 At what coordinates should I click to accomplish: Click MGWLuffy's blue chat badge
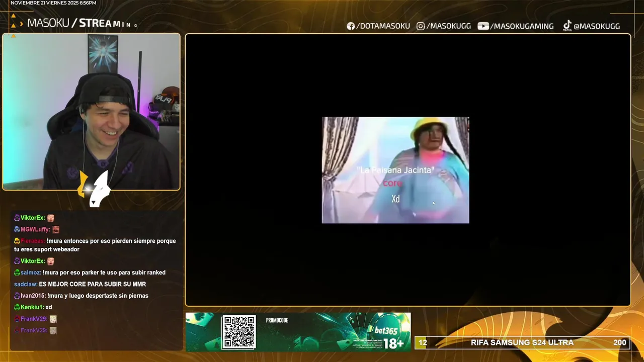point(17,229)
